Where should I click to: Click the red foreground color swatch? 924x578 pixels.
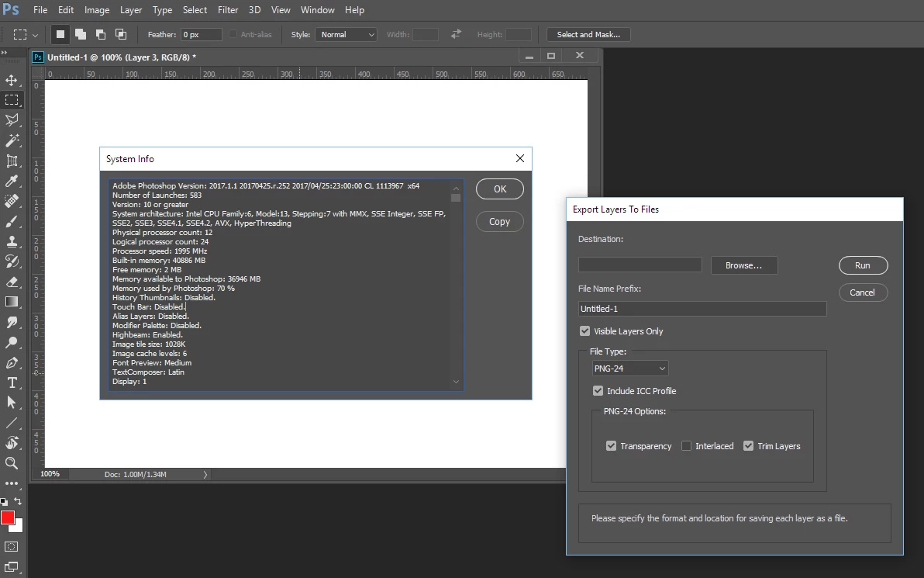[7, 517]
